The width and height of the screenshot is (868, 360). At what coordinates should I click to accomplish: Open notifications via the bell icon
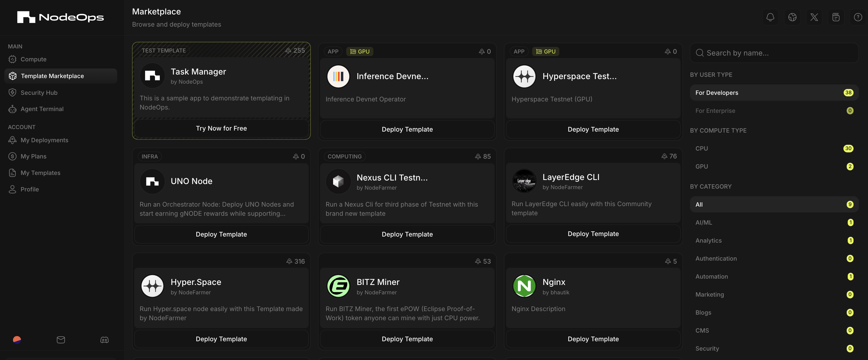coord(770,17)
